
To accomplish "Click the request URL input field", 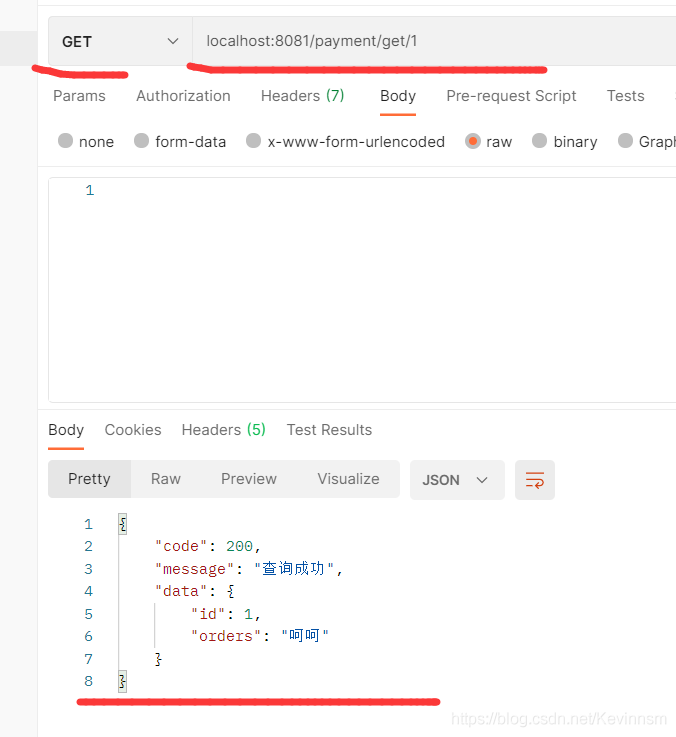I will pyautogui.click(x=430, y=42).
